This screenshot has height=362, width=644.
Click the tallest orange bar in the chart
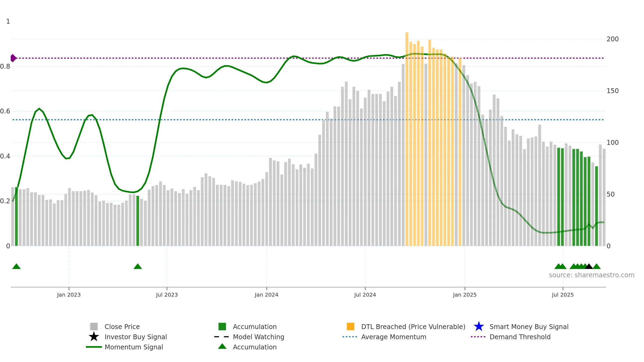407,139
